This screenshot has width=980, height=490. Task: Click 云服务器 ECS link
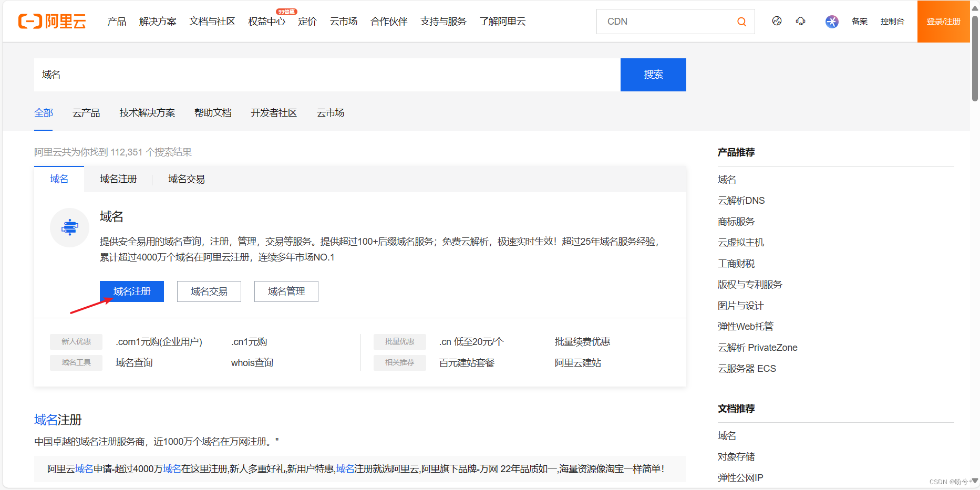pos(747,369)
